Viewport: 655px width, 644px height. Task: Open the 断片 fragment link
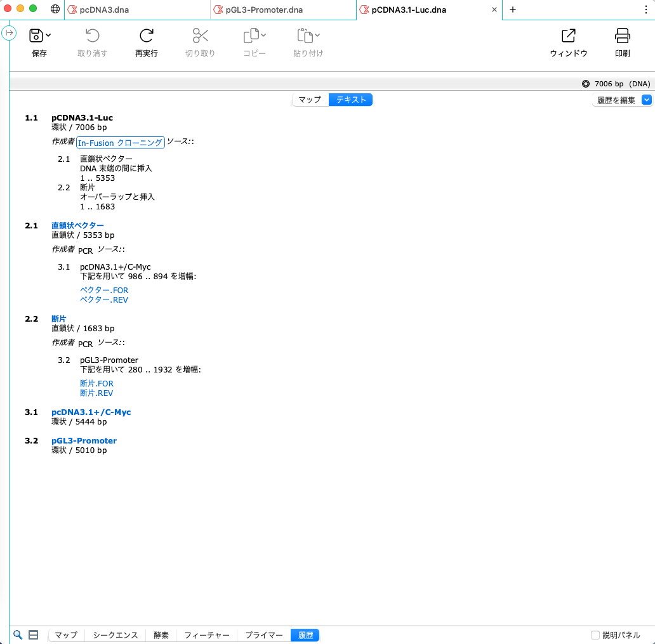[58, 318]
